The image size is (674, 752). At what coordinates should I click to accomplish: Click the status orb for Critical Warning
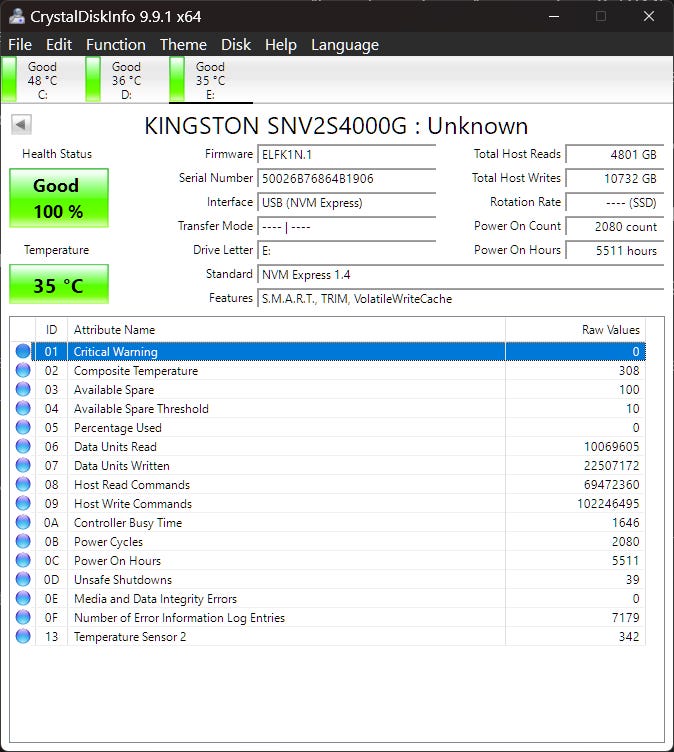point(23,351)
